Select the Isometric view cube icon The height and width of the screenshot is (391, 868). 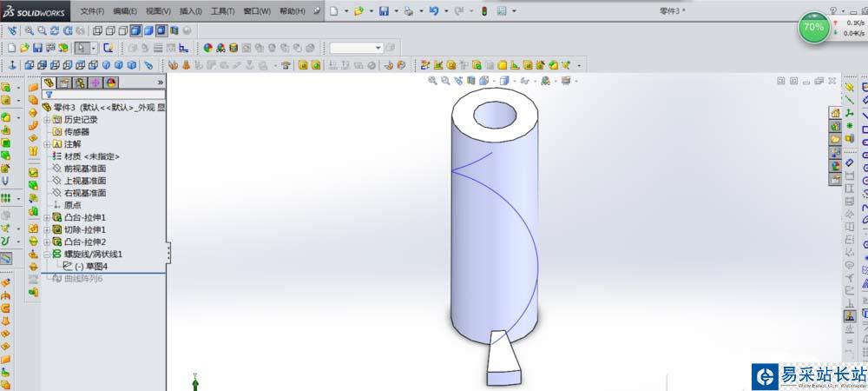[x=106, y=65]
